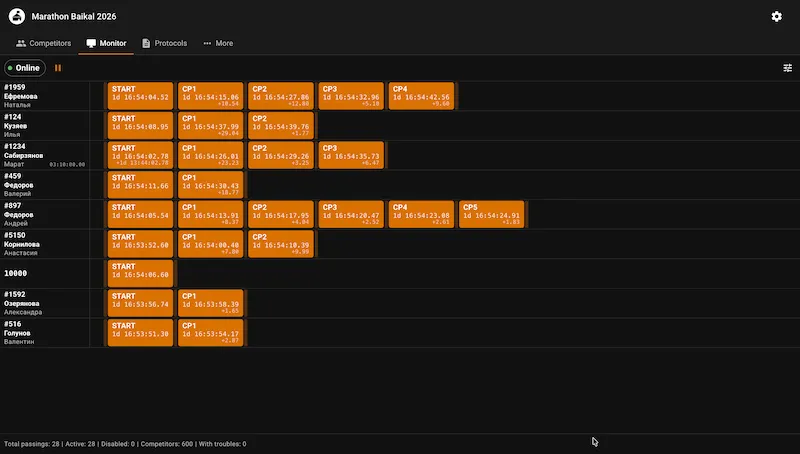
Task: Open START passing of bib 10000
Action: (140, 273)
